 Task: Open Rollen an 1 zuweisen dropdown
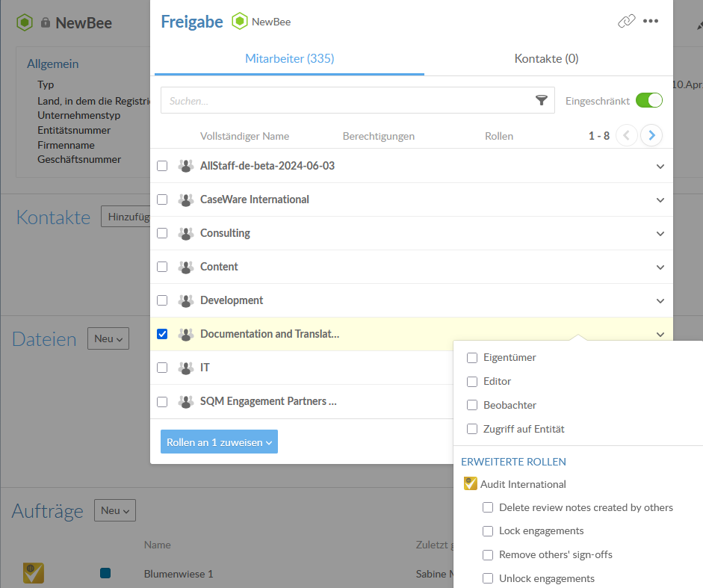click(x=219, y=442)
